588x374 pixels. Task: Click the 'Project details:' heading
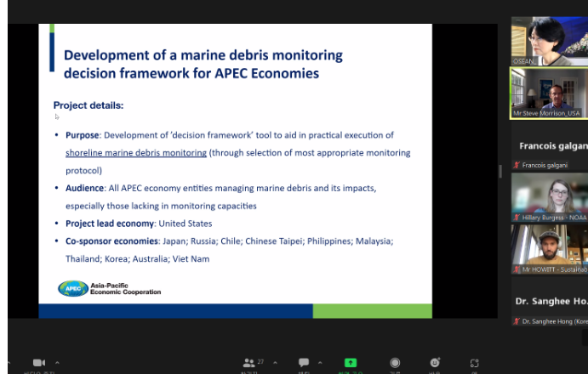pyautogui.click(x=88, y=105)
